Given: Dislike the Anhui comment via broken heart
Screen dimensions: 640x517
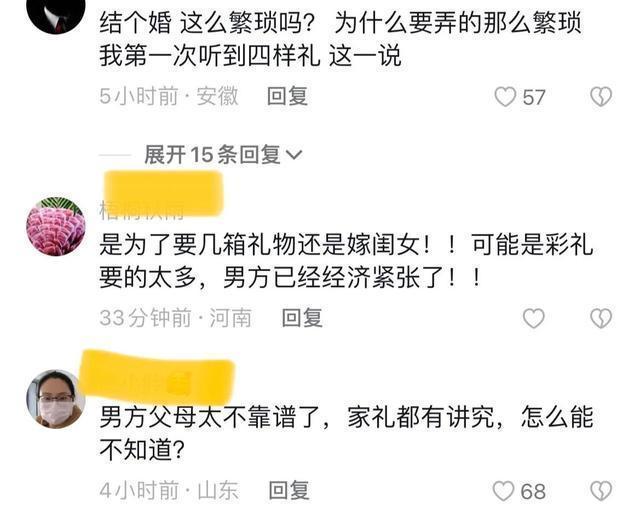Looking at the screenshot, I should [601, 97].
